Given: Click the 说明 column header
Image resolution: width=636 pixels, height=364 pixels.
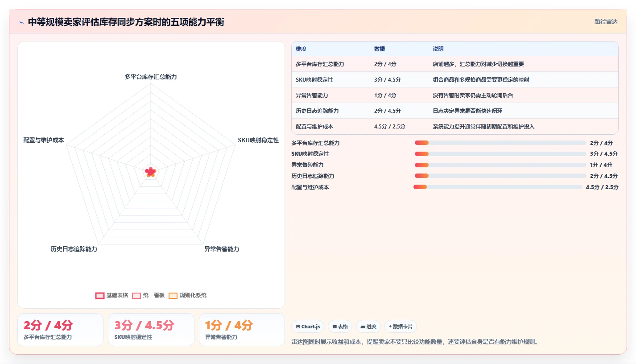Looking at the screenshot, I should pyautogui.click(x=438, y=49).
